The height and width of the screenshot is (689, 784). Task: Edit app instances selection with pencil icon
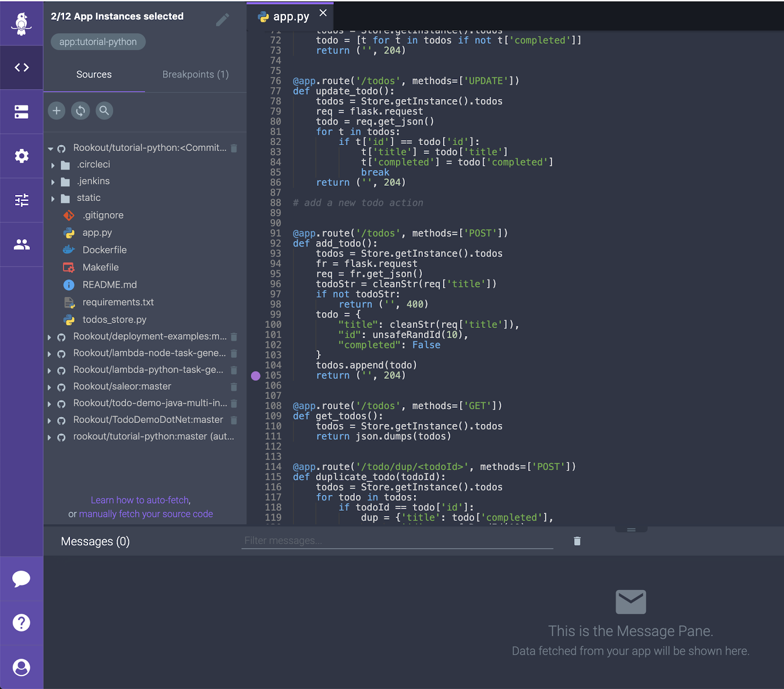click(x=222, y=20)
